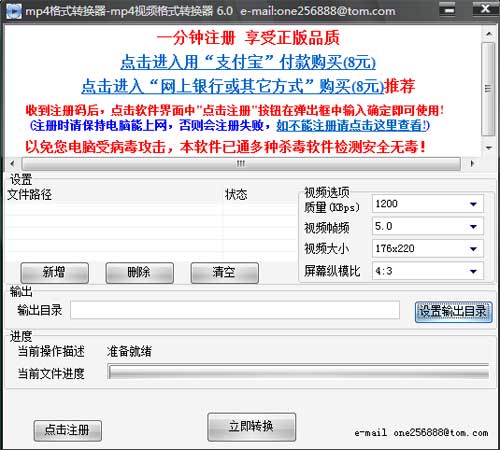Open the 质量(KBps) dropdown showing 1200
Viewport: 500px width, 450px height.
[428, 204]
